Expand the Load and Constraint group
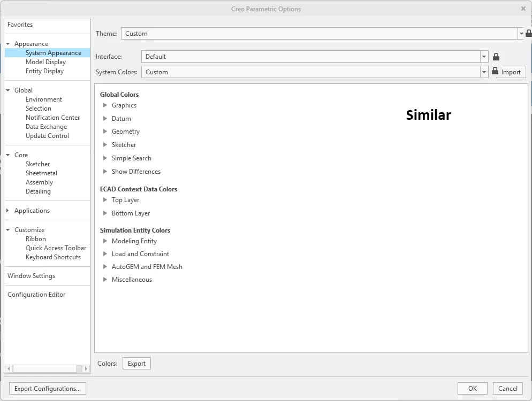 (105, 253)
